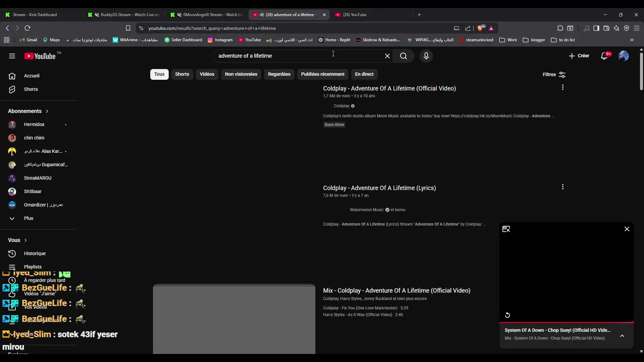Select the Vidéos filter chip
Viewport: 644px width, 362px height.
coord(207,74)
